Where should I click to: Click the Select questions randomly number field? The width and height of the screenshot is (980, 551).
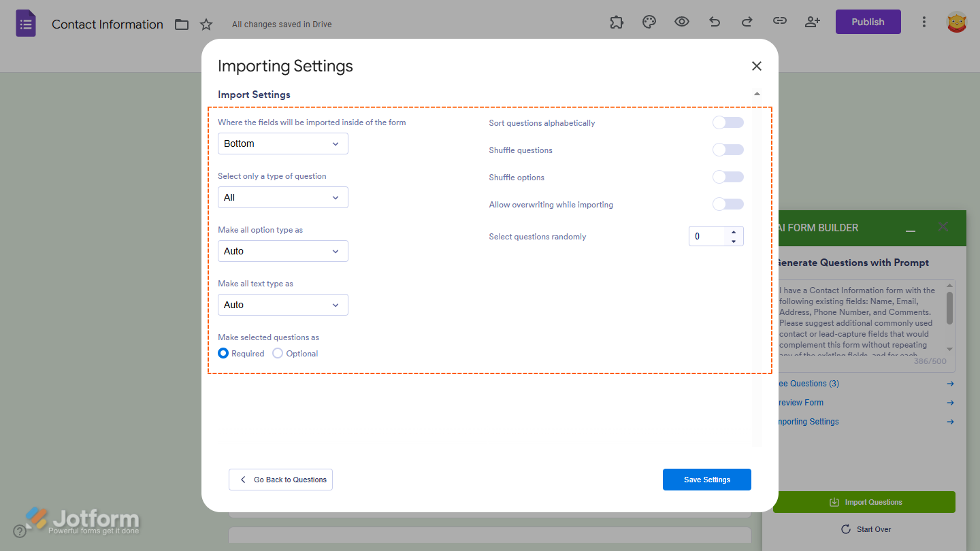(711, 236)
